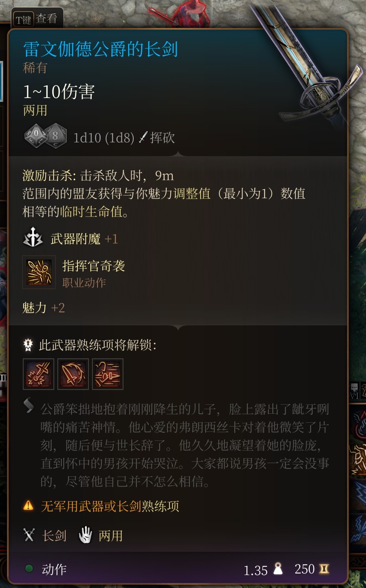The height and width of the screenshot is (588, 366).
Task: Click the gold coin value icon
Action: pyautogui.click(x=324, y=569)
